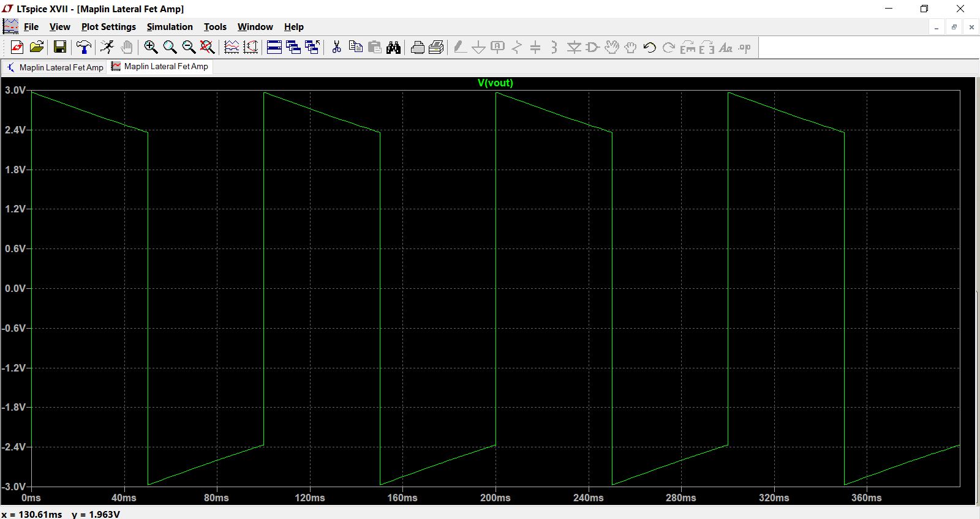Cascade windows with the Cascade icon
Image resolution: width=980 pixels, height=519 pixels.
293,47
